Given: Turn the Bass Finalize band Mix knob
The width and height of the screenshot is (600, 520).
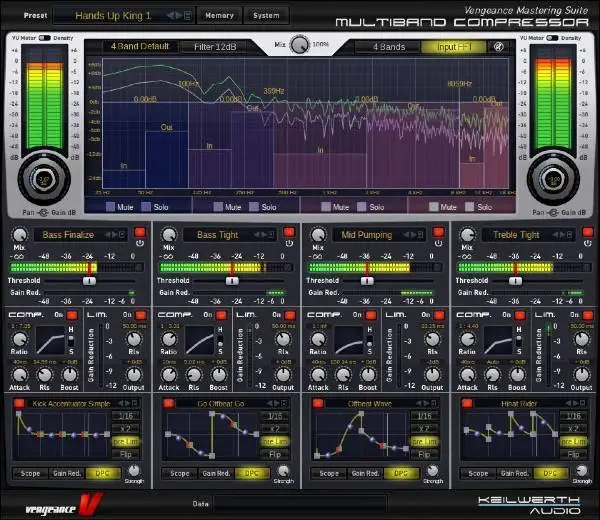Looking at the screenshot, I should click(x=17, y=234).
